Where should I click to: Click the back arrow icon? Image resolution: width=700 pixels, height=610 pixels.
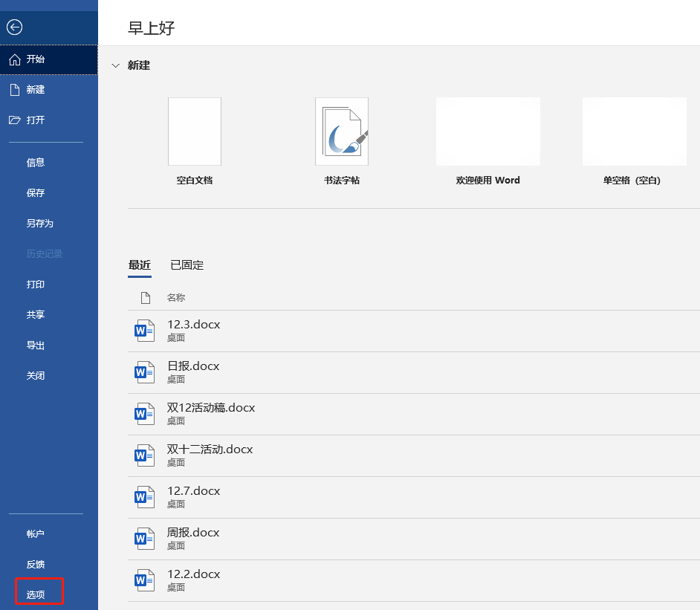pos(14,27)
